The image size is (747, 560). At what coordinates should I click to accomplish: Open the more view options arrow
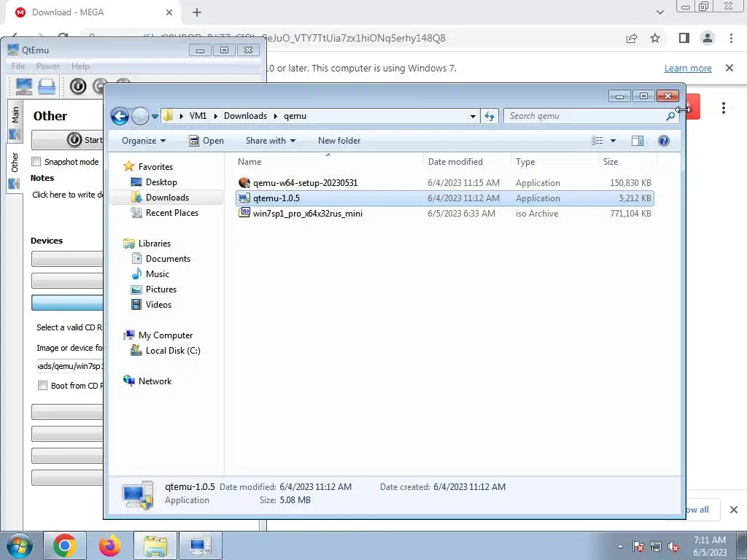(x=613, y=141)
